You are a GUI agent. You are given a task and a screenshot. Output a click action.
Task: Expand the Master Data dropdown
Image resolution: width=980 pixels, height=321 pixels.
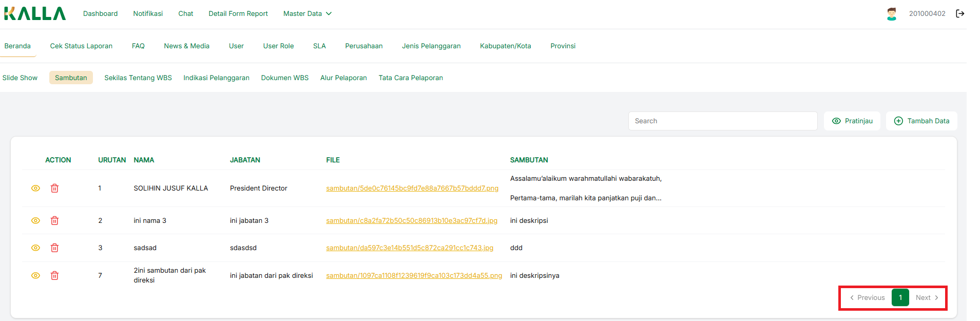(x=307, y=14)
